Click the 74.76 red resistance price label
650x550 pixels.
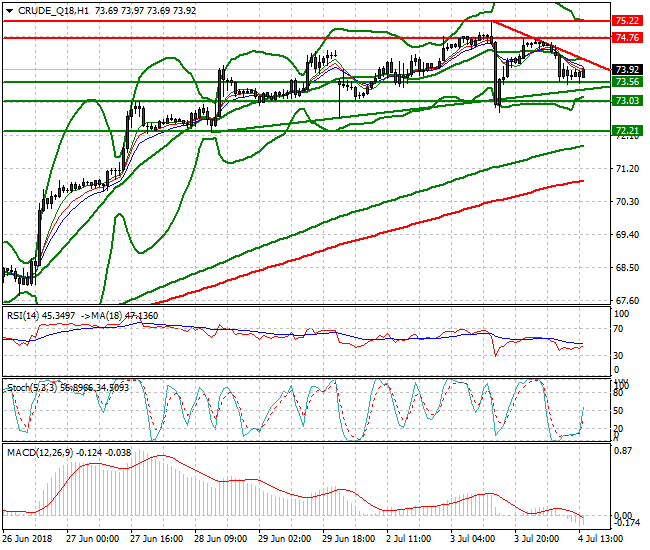(627, 38)
